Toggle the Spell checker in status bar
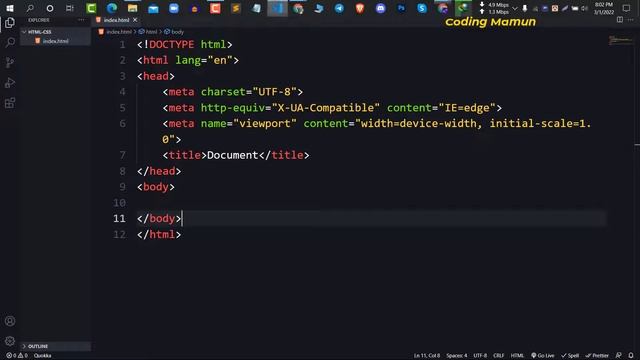 pos(570,356)
